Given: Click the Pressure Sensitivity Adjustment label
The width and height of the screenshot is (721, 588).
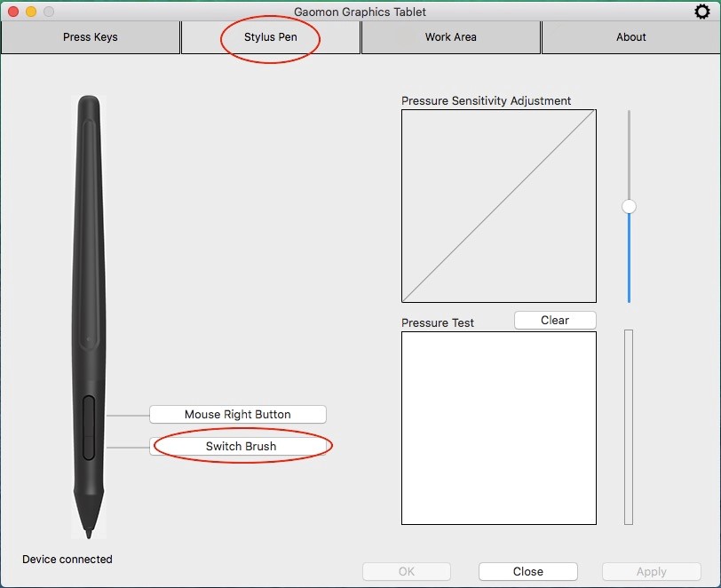Looking at the screenshot, I should 486,100.
